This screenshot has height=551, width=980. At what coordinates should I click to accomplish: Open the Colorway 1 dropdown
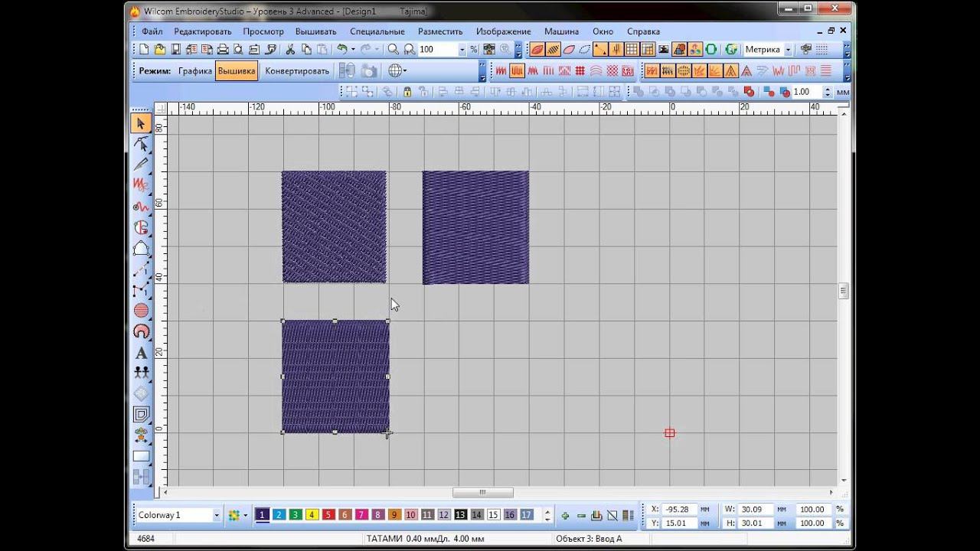(x=216, y=515)
